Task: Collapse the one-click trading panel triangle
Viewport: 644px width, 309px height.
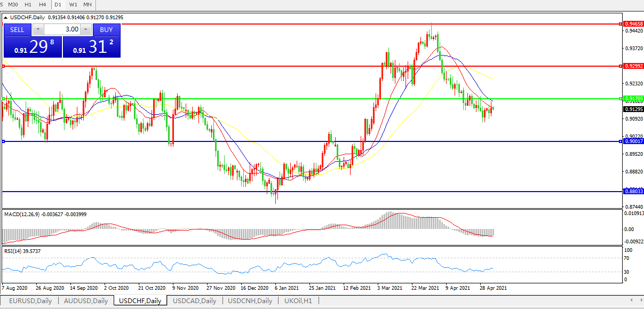Action: (6, 18)
